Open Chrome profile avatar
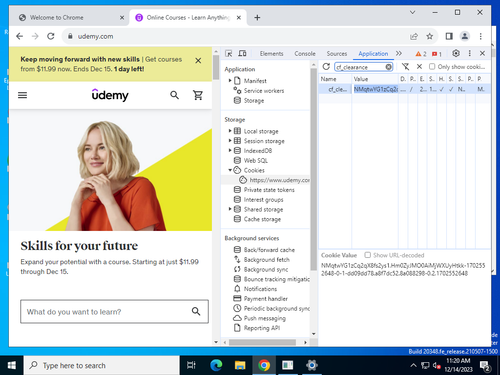 point(465,36)
